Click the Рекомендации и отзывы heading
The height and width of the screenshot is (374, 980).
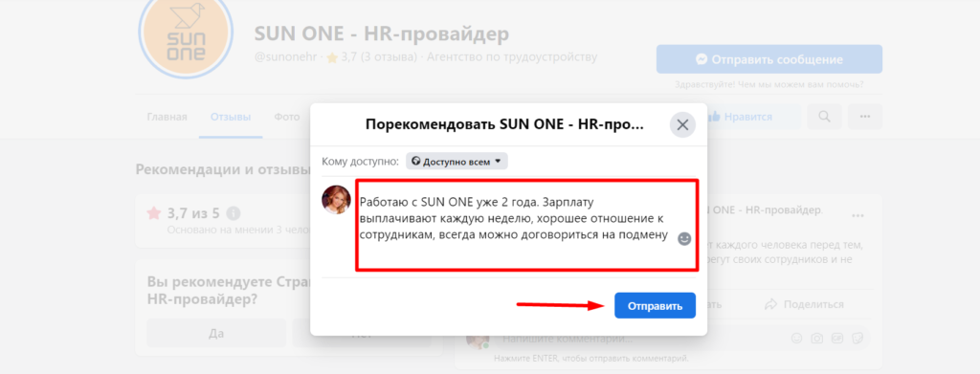pyautogui.click(x=223, y=170)
